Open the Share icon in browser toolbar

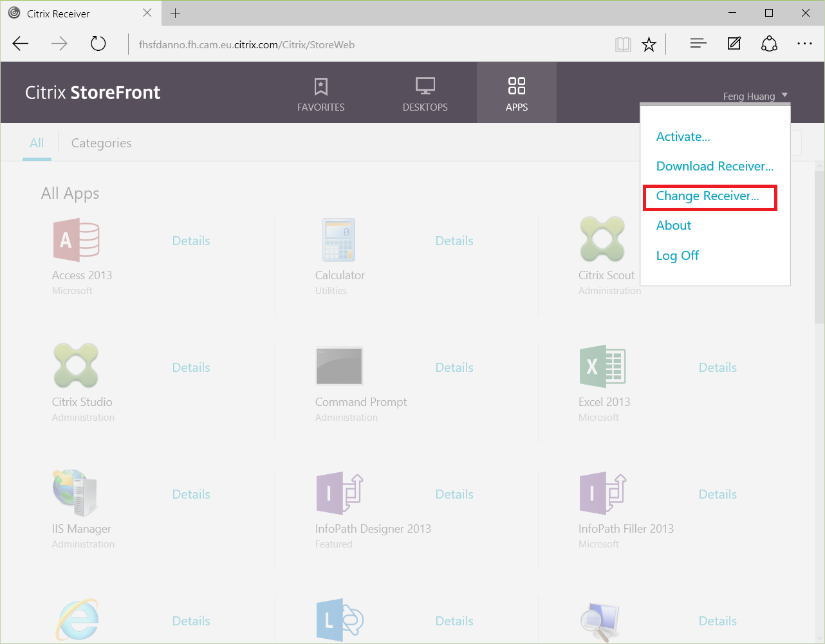tap(769, 44)
